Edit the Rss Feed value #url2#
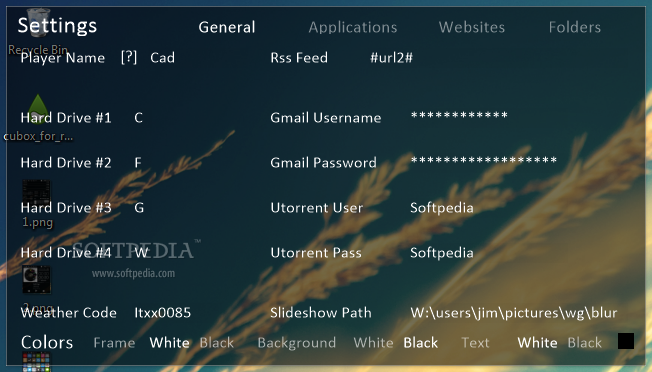The height and width of the screenshot is (372, 652). pyautogui.click(x=391, y=57)
